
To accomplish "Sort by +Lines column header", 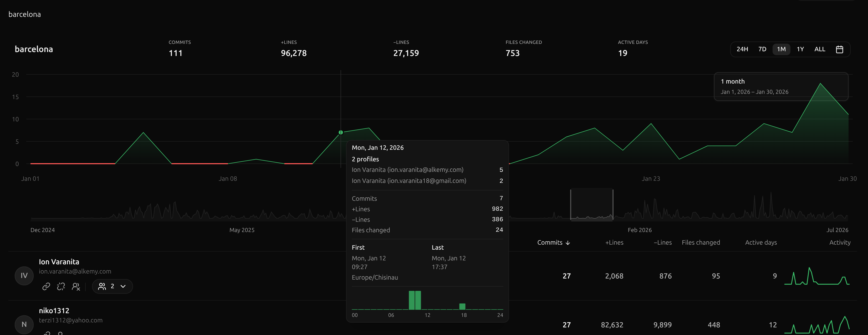I will (x=614, y=243).
